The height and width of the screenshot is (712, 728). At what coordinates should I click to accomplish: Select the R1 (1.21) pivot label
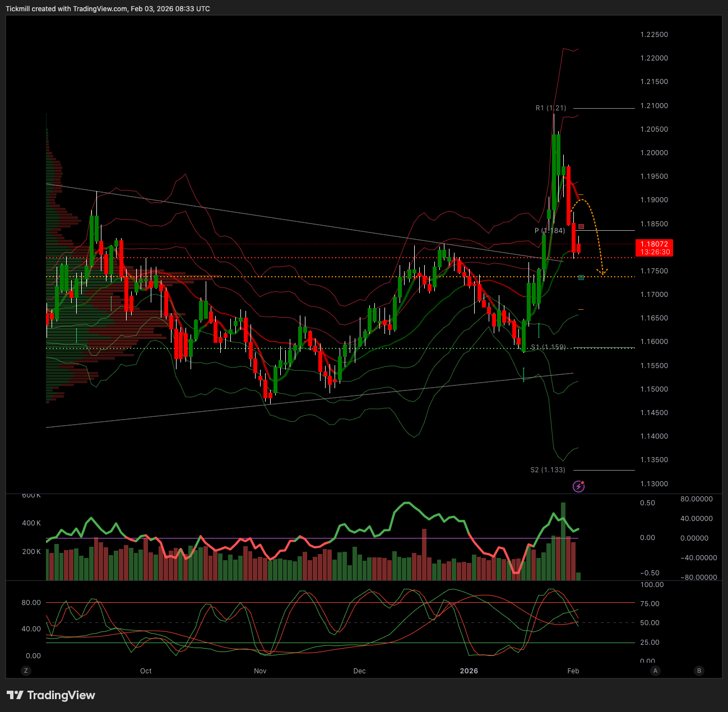tap(550, 108)
